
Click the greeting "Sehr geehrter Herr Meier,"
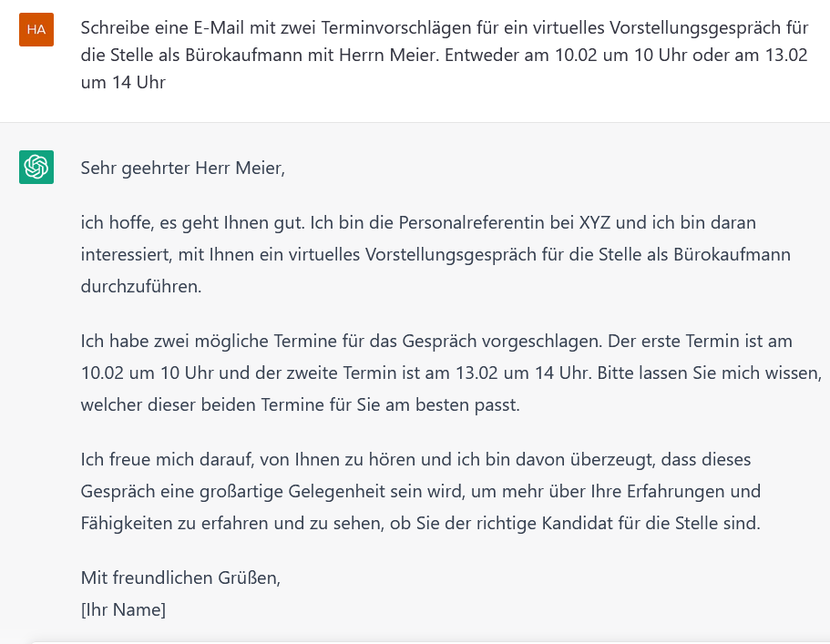pos(182,168)
